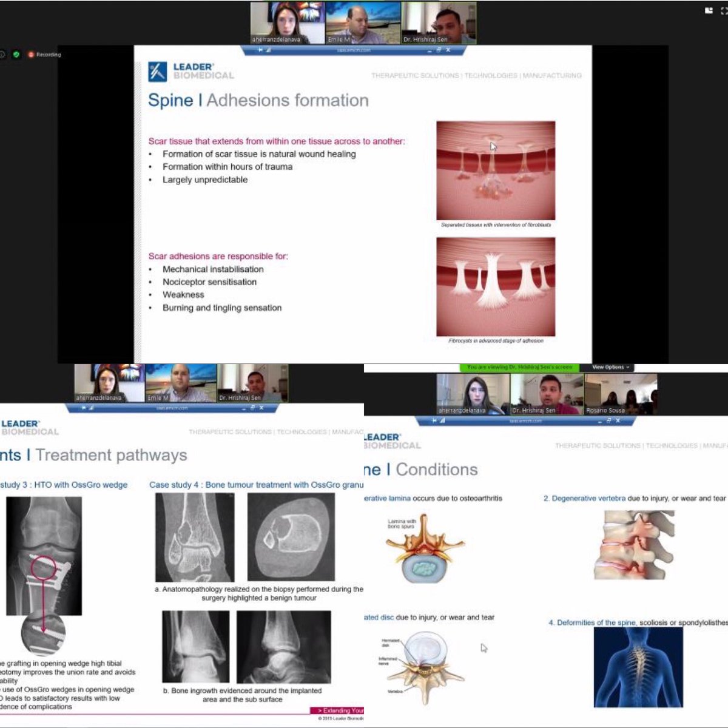This screenshot has width=728, height=728.
Task: Click the magenta 'Extending Your' footer banner
Action: tap(337, 710)
